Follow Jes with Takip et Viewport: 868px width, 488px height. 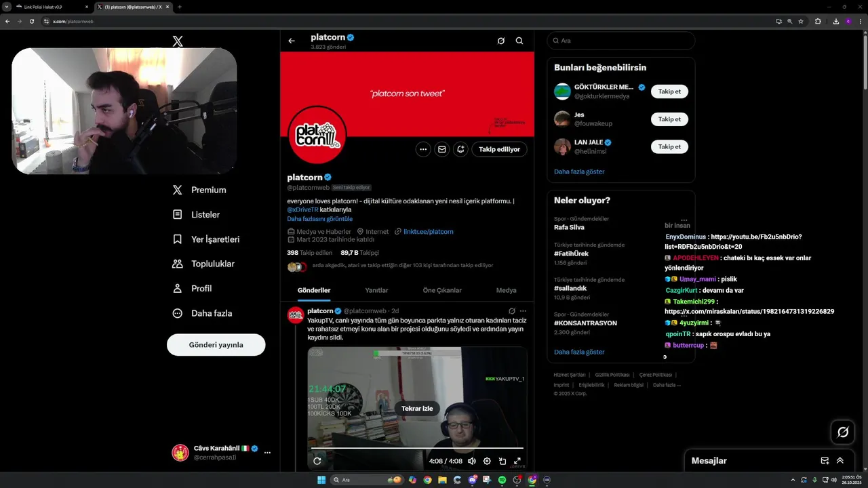coord(669,119)
